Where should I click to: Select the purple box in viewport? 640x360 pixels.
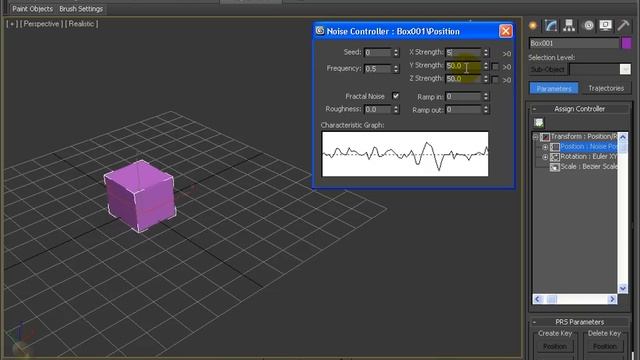pyautogui.click(x=140, y=196)
